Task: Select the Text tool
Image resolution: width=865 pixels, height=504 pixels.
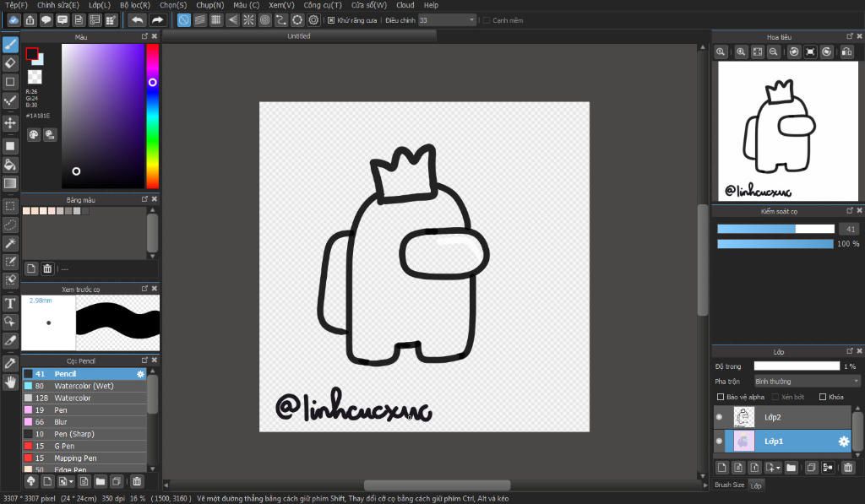Action: pos(10,303)
